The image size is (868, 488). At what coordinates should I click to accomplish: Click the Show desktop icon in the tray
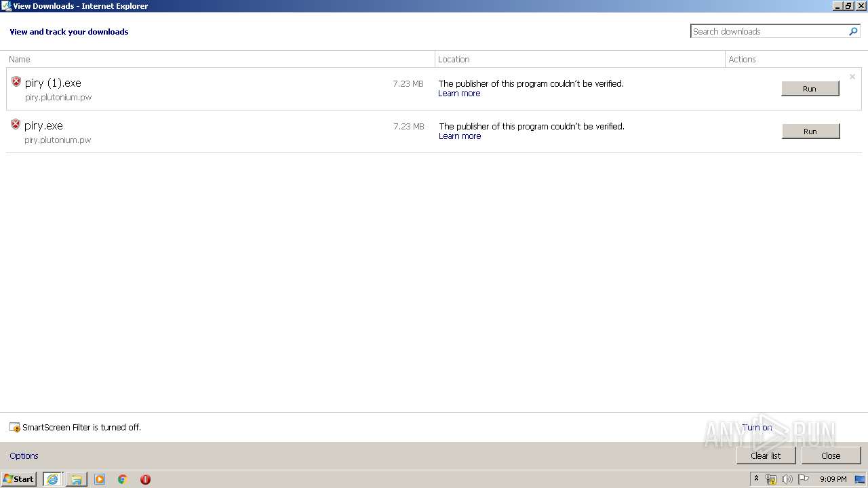860,479
